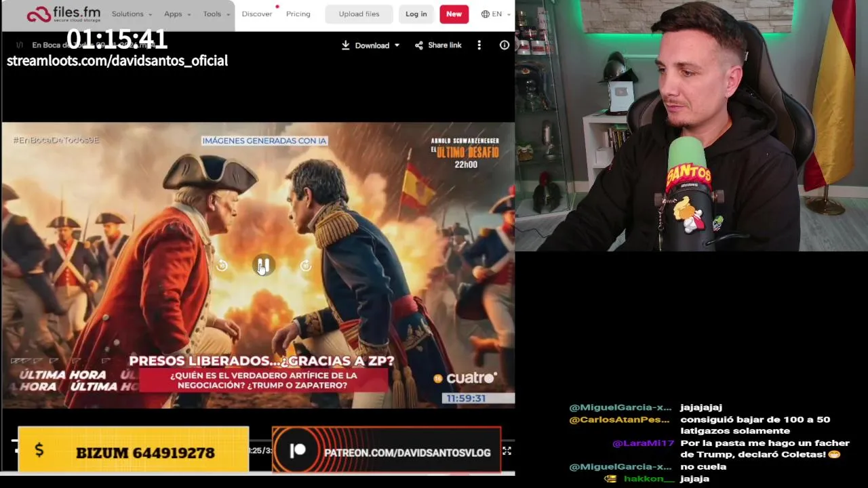The image size is (868, 488).
Task: Click the 'IMÁGENES GENERADAS CON IA' label
Action: [x=264, y=141]
